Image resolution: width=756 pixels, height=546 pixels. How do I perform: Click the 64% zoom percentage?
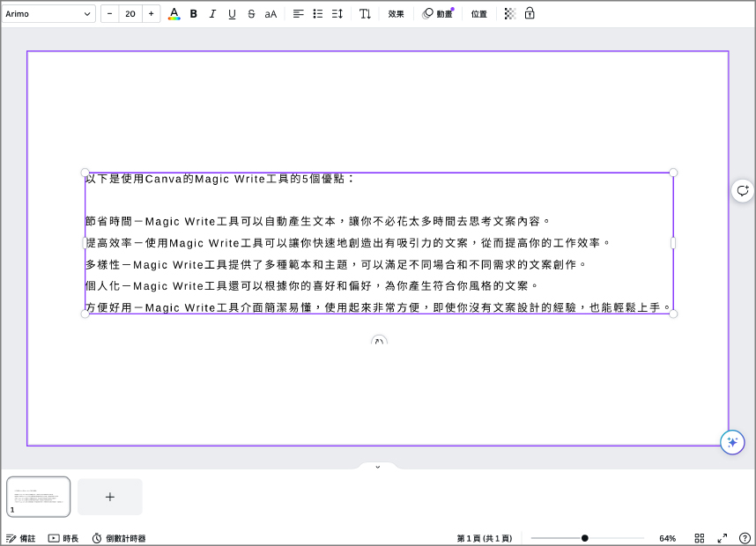[x=667, y=538]
